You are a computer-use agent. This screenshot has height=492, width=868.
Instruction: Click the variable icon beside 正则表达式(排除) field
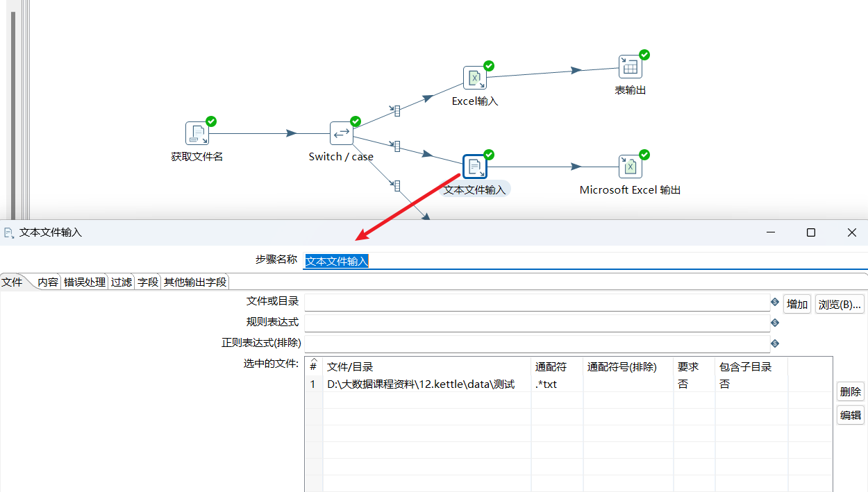[775, 343]
